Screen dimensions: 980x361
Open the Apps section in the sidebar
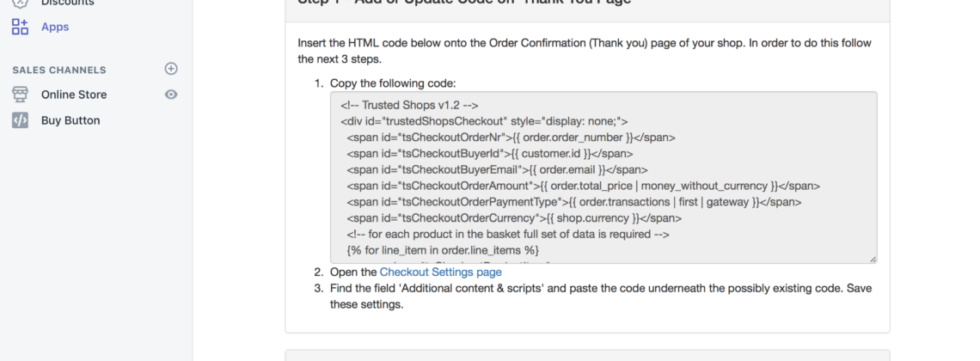pyautogui.click(x=55, y=27)
